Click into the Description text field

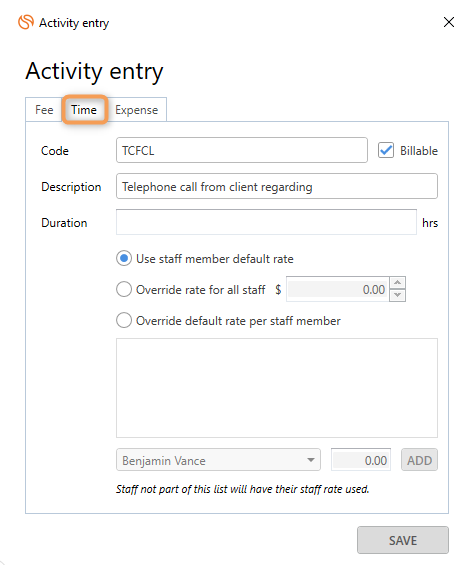tap(277, 186)
